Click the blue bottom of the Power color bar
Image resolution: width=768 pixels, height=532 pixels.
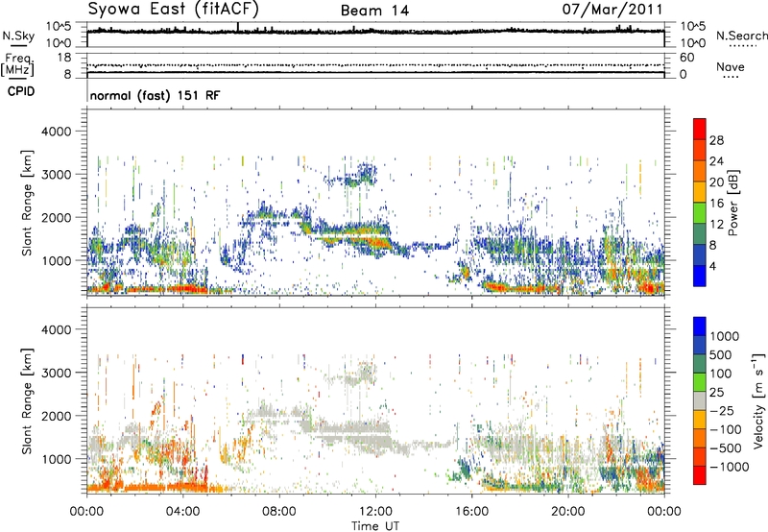click(x=700, y=276)
